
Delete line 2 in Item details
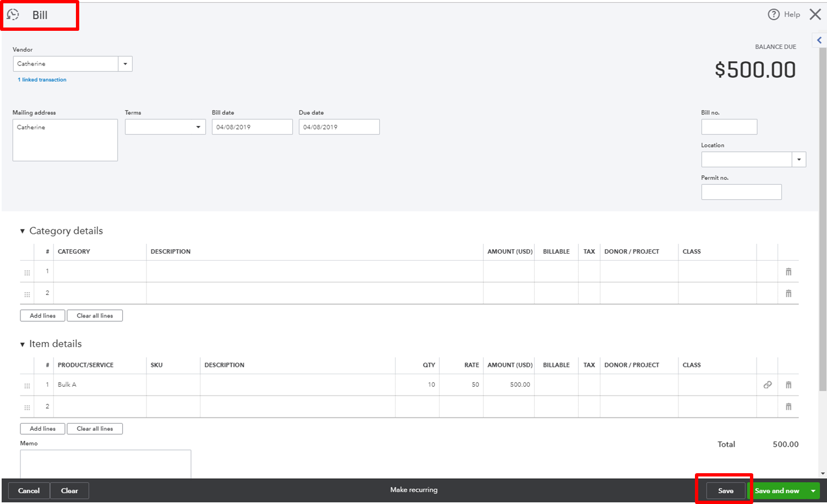(788, 407)
